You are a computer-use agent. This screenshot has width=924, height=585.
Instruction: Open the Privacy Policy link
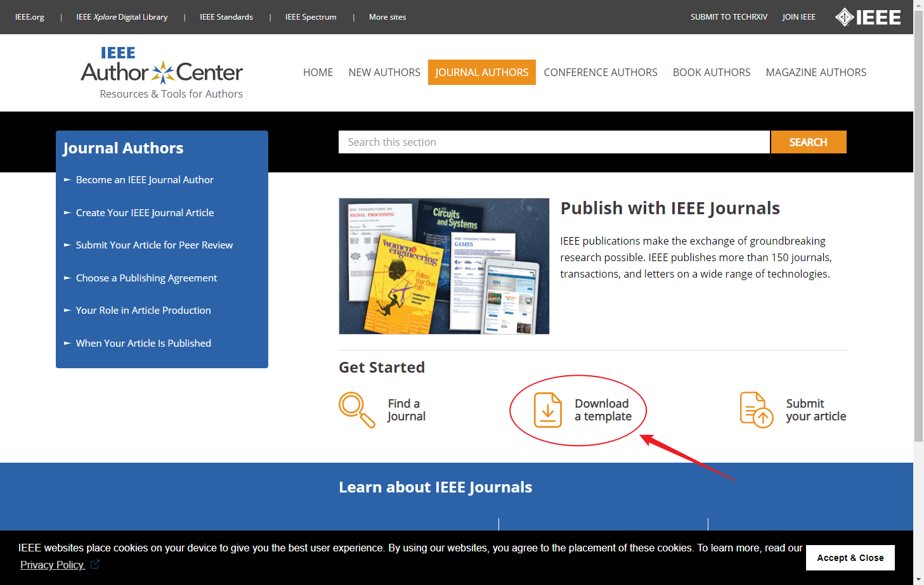tap(52, 565)
